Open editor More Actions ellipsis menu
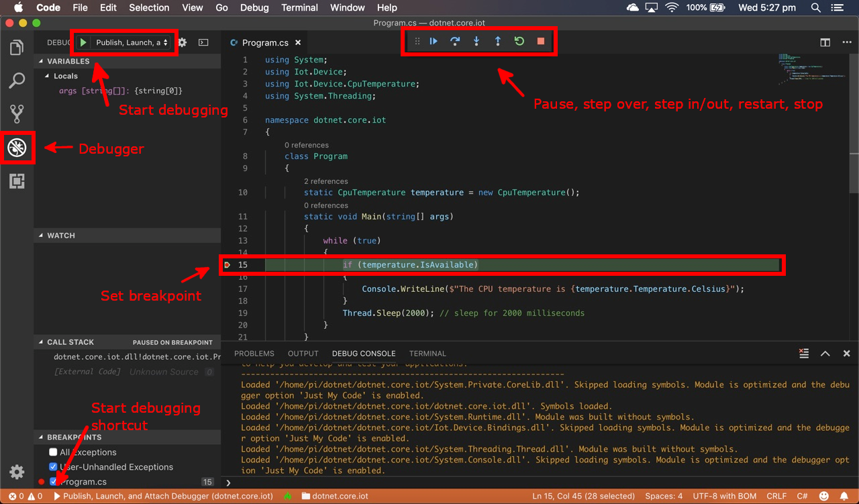 847,42
